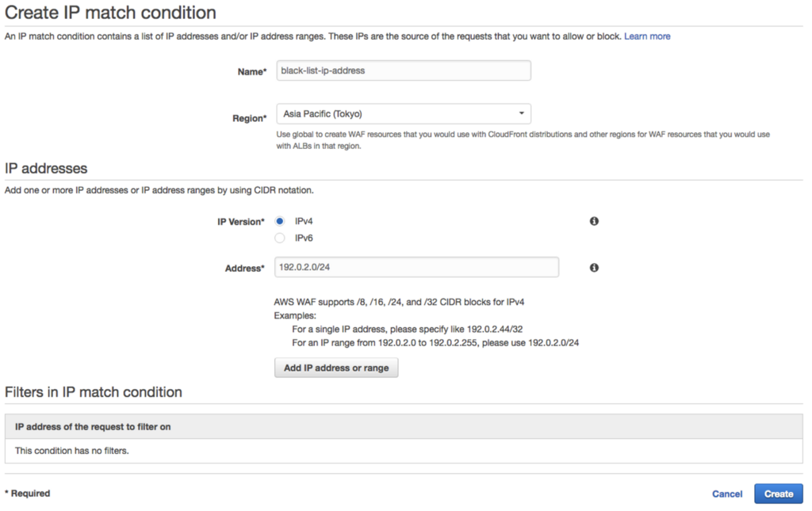Click the arrow on the Region combo box

[x=521, y=114]
